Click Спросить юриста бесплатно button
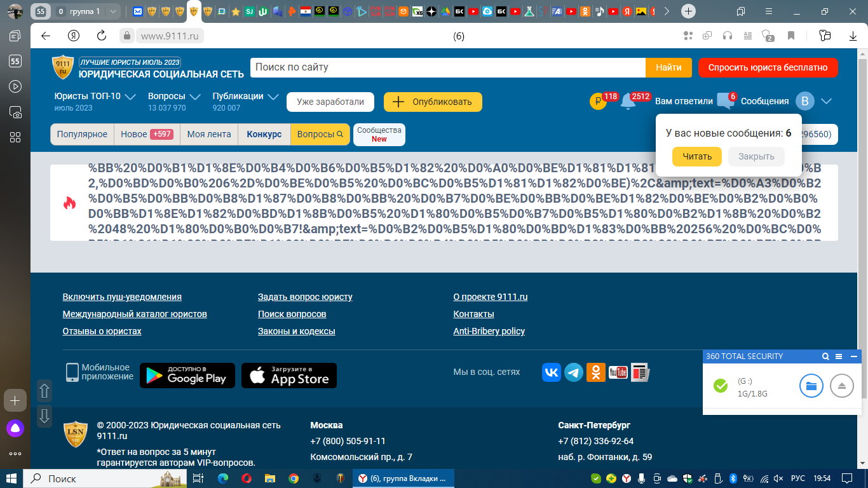The width and height of the screenshot is (868, 488). coord(768,67)
